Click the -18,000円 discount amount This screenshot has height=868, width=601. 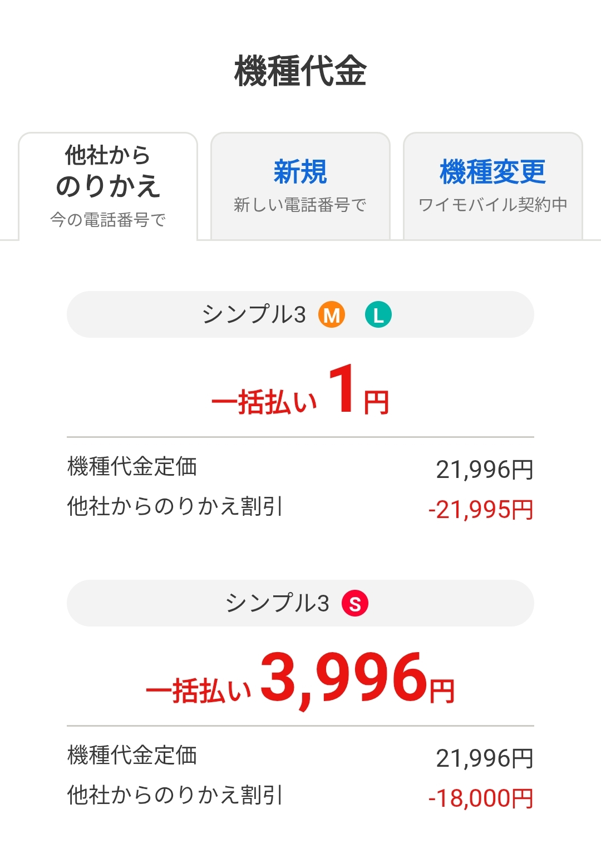(481, 798)
